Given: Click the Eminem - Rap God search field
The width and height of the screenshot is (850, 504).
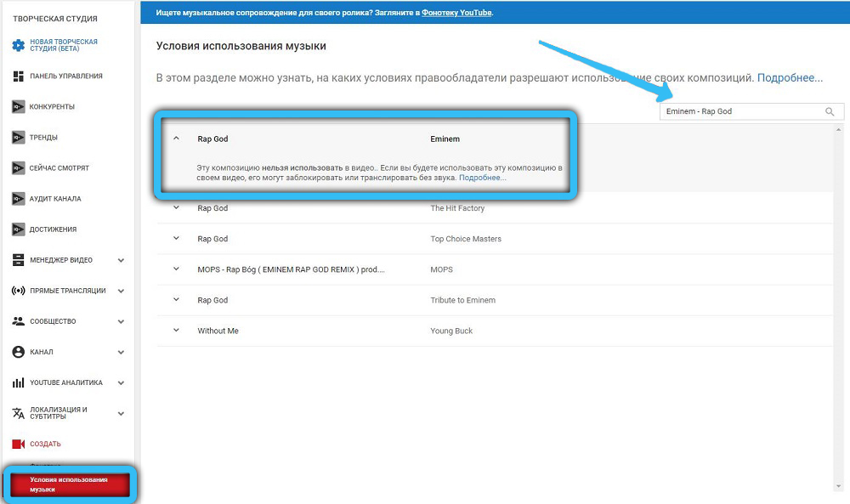Looking at the screenshot, I should tap(739, 111).
